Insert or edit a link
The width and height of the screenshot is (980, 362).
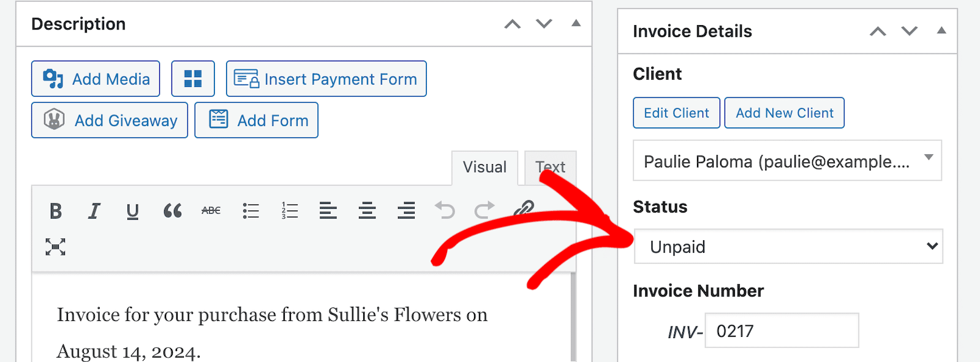523,209
